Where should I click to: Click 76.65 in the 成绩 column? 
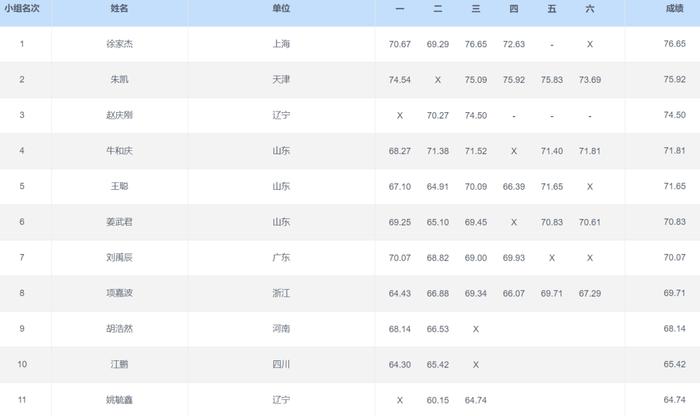point(675,44)
